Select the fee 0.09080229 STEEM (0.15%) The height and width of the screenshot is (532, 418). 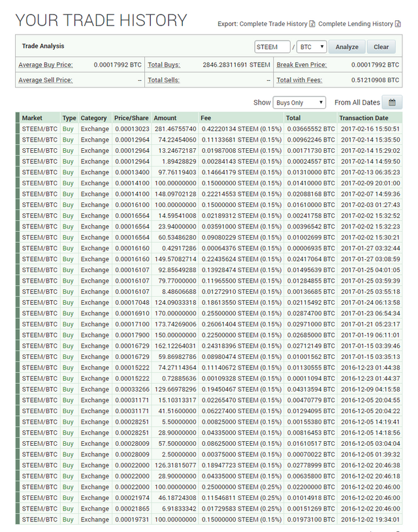[242, 238]
